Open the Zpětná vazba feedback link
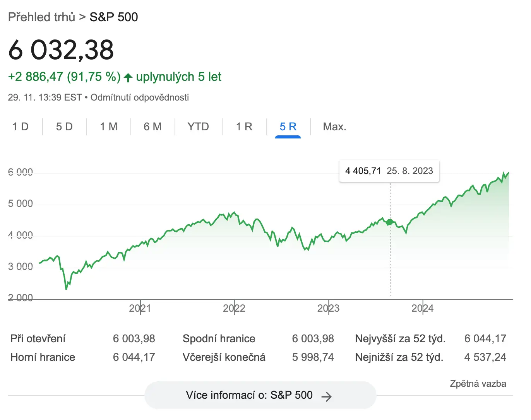 pyautogui.click(x=478, y=384)
